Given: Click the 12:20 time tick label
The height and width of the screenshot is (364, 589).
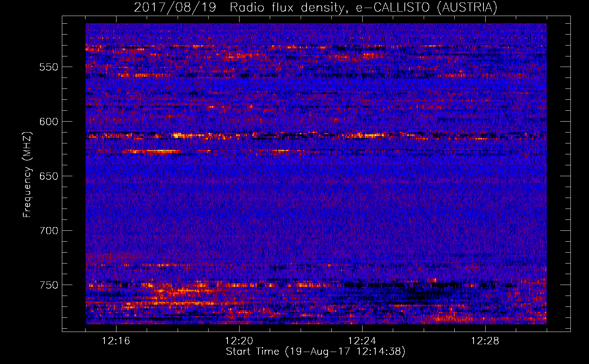Looking at the screenshot, I should (x=239, y=341).
